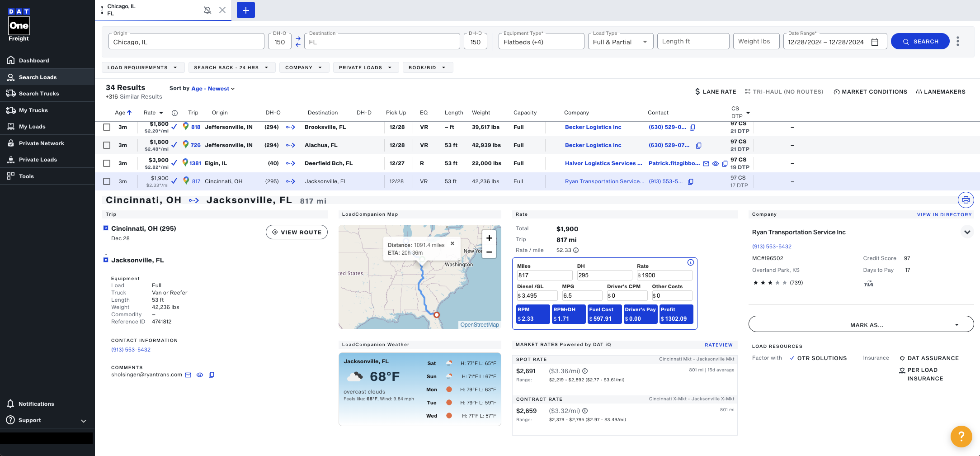Click the VIEW ROUTE button
The image size is (980, 456).
[x=297, y=232]
